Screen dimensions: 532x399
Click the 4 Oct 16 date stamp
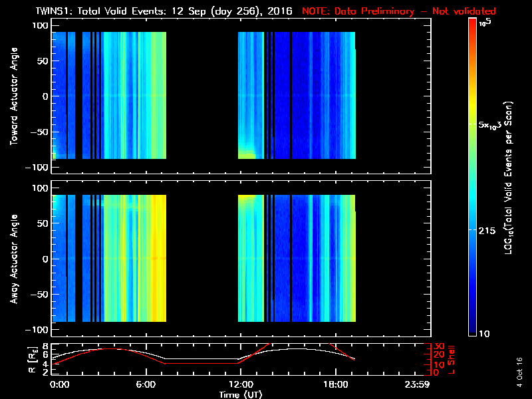coord(519,368)
